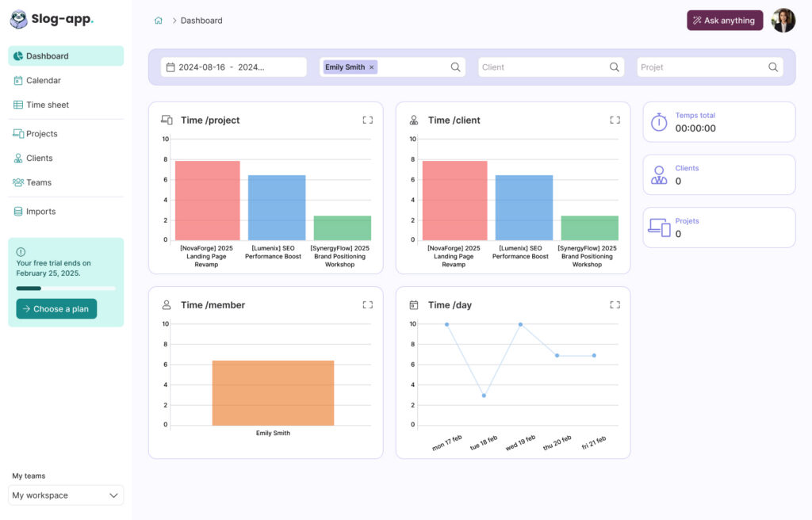Expand the Time /client chart fullscreen

point(615,120)
